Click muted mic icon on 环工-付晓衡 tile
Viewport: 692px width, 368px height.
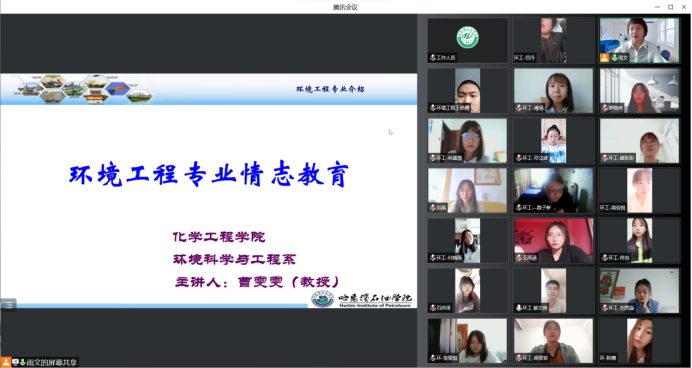click(x=433, y=258)
